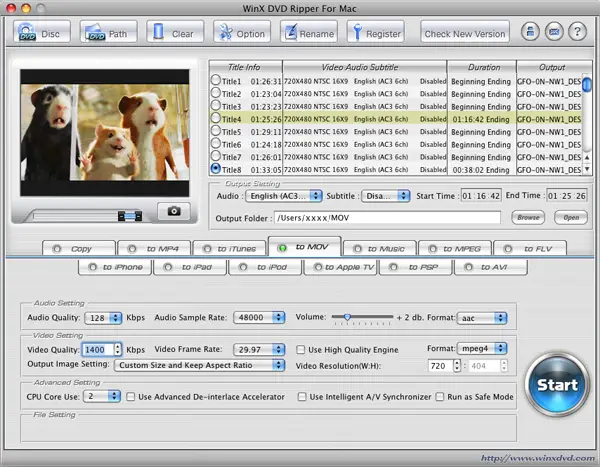The height and width of the screenshot is (467, 600).
Task: Click the round email icon in toolbar
Action: click(x=554, y=32)
